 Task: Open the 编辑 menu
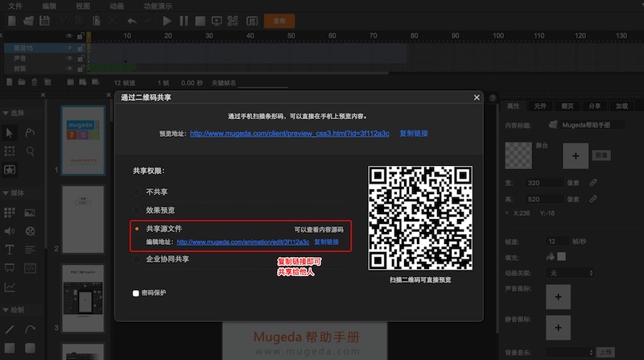click(49, 6)
